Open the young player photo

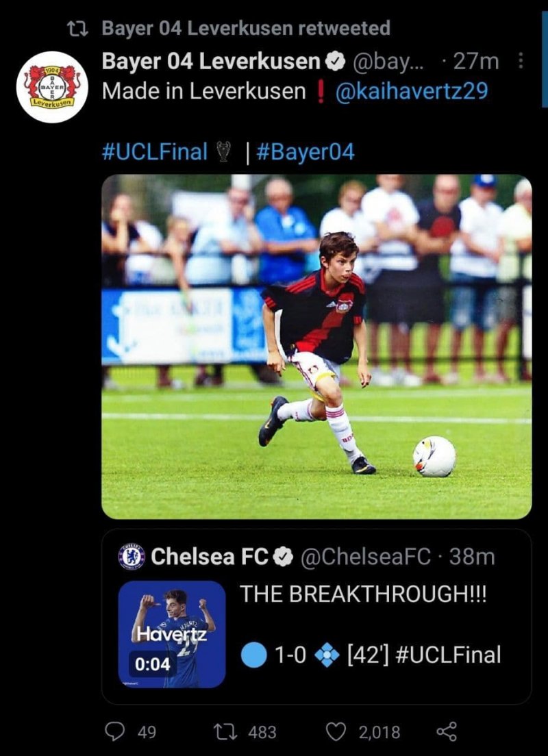pyautogui.click(x=316, y=346)
